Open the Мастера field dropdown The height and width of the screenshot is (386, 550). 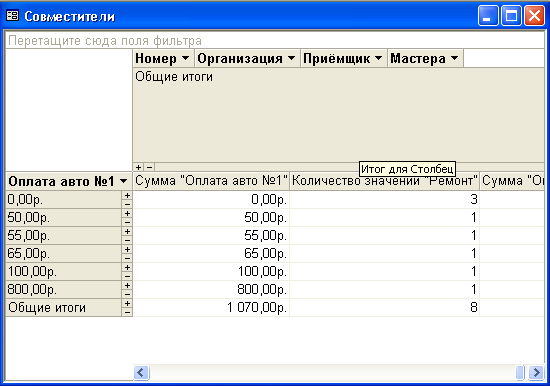454,58
